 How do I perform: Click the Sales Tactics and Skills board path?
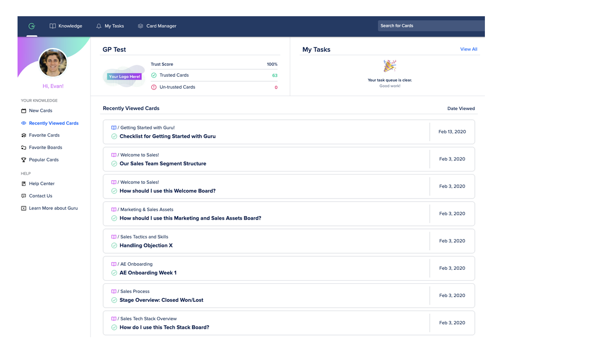click(144, 237)
